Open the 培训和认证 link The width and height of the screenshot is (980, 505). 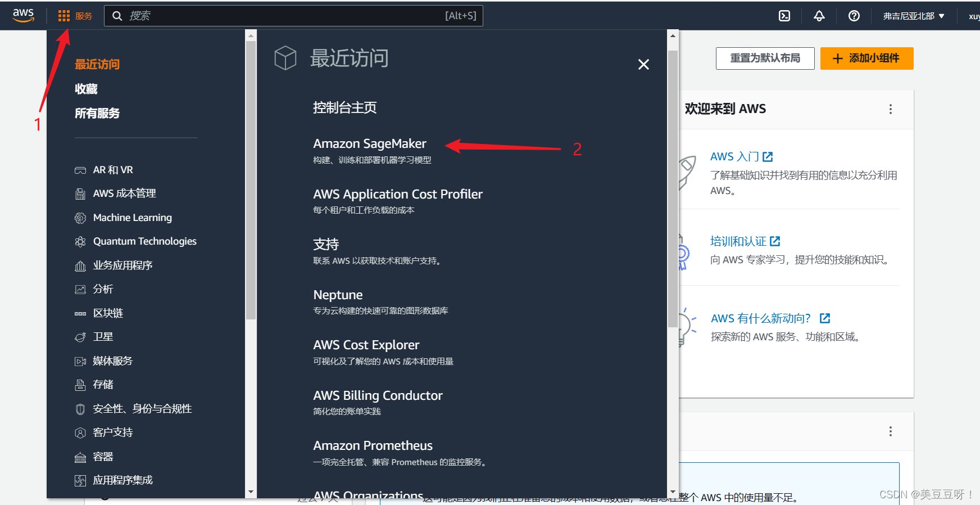point(738,241)
